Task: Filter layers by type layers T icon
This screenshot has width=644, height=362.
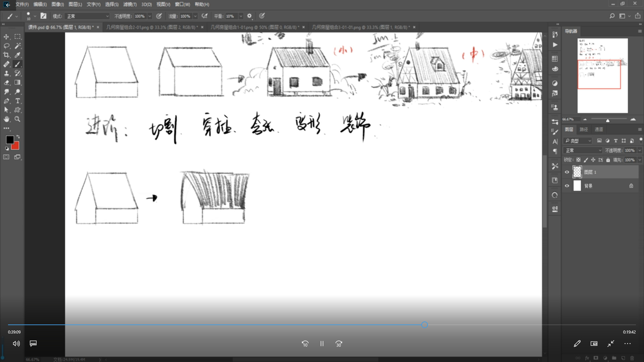Action: coord(615,141)
